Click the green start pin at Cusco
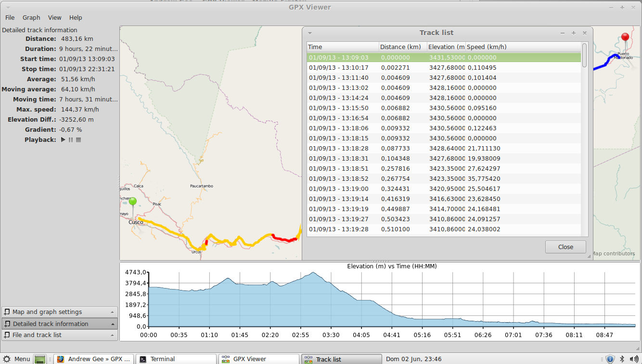The height and width of the screenshot is (364, 642). click(x=133, y=201)
